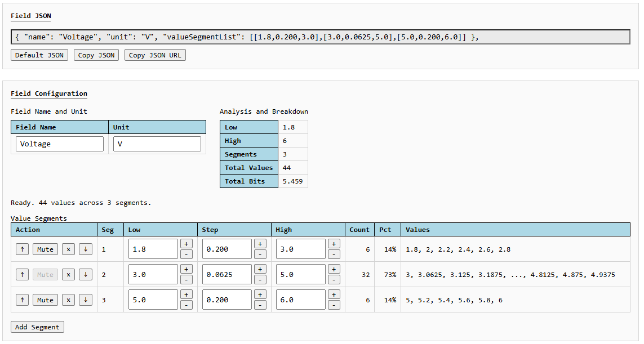The image size is (644, 344).
Task: Decrease segment 2 Step value with minus
Action: point(260,280)
